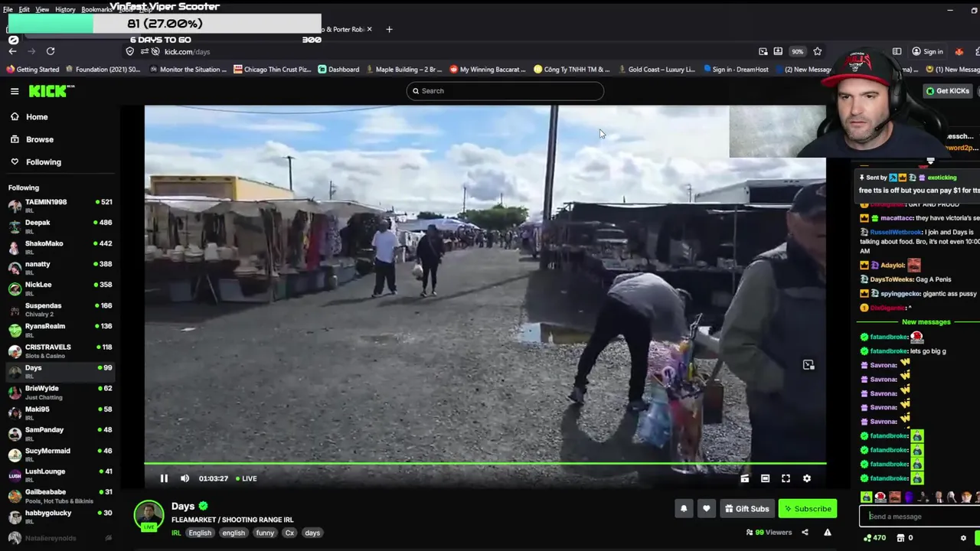Open the browser History menu
The height and width of the screenshot is (551, 980).
(65, 10)
